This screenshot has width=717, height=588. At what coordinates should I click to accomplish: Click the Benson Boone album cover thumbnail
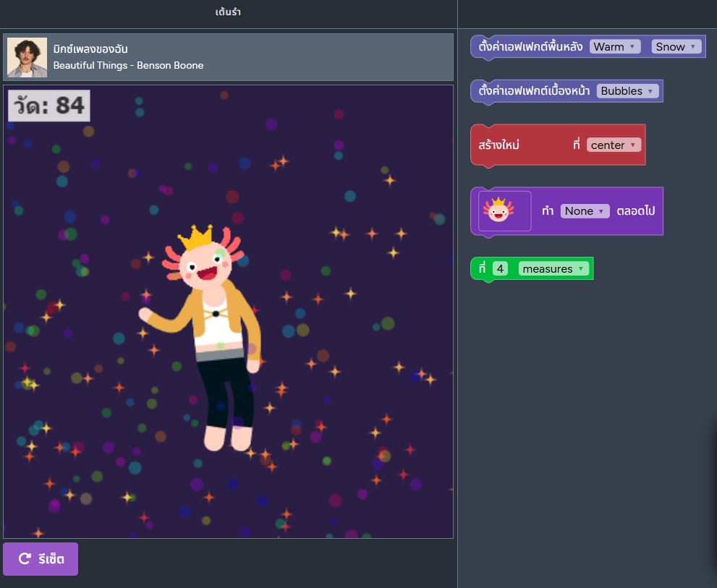[x=27, y=57]
